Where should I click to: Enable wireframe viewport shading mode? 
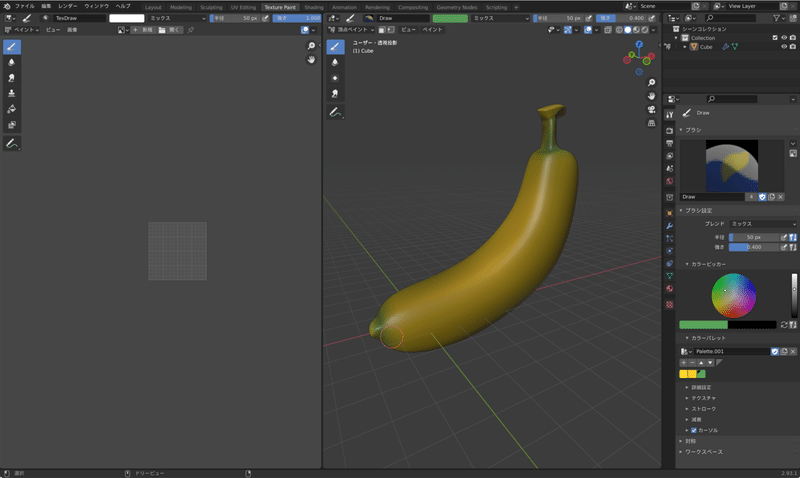[x=619, y=30]
